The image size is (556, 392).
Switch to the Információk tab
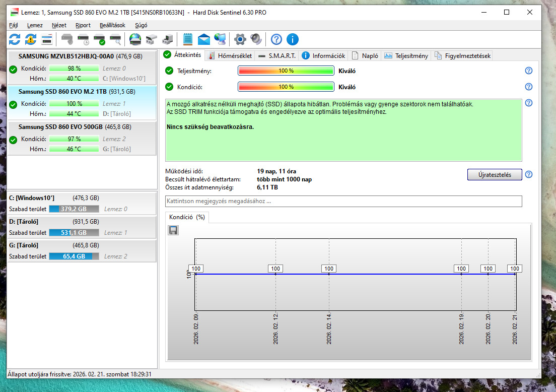coord(323,56)
